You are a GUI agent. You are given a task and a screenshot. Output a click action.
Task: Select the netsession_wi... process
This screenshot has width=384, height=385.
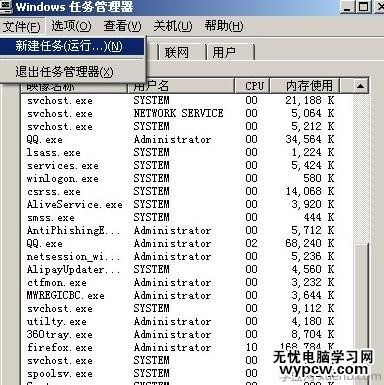187,256
